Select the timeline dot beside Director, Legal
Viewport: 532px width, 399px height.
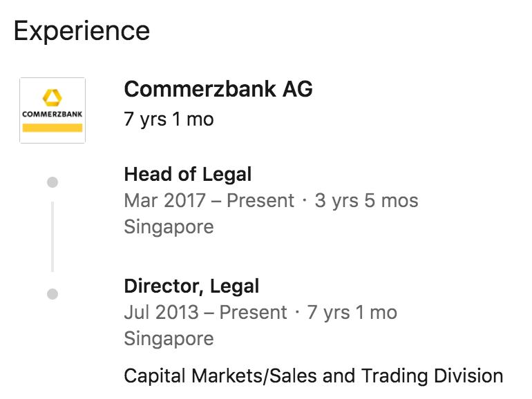coord(53,294)
